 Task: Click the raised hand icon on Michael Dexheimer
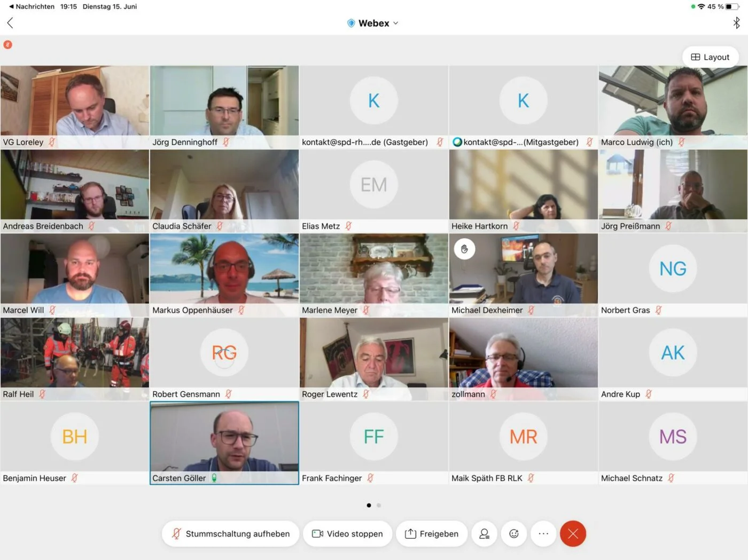coord(464,249)
